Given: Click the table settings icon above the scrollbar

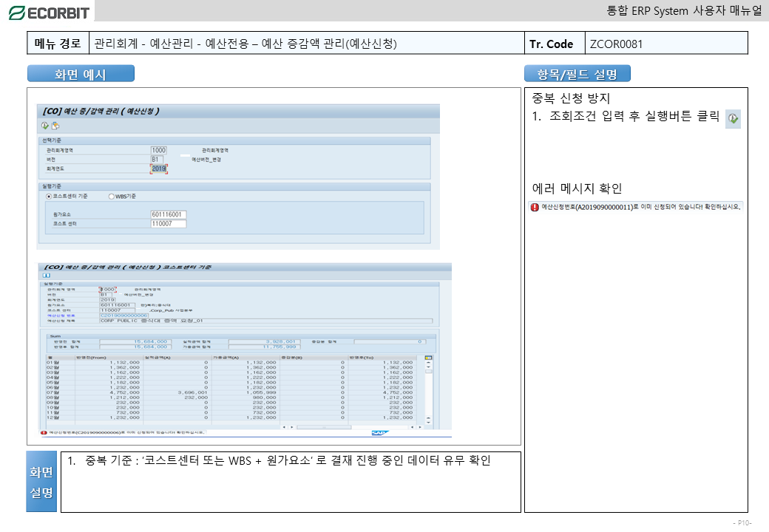Looking at the screenshot, I should pos(427,358).
